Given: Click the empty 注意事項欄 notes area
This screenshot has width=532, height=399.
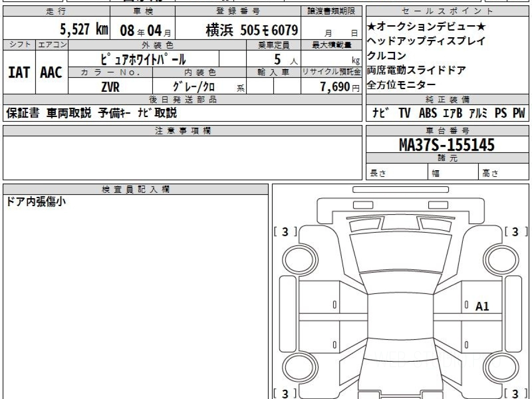Looking at the screenshot, I should pyautogui.click(x=183, y=157).
